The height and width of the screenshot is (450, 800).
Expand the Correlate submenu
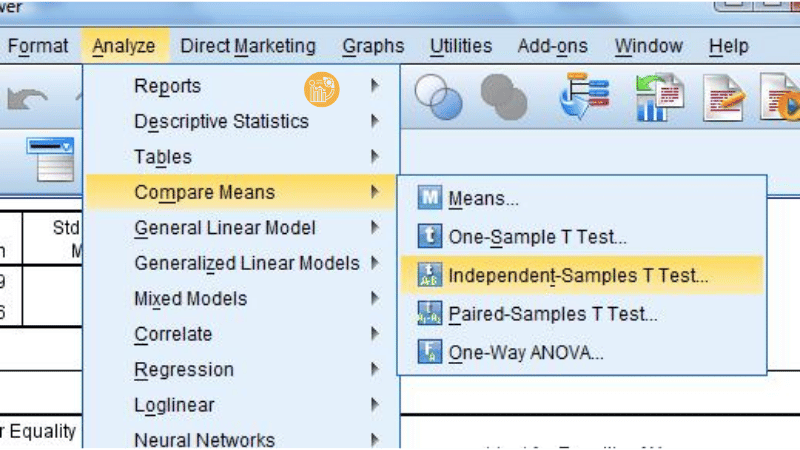click(x=241, y=334)
